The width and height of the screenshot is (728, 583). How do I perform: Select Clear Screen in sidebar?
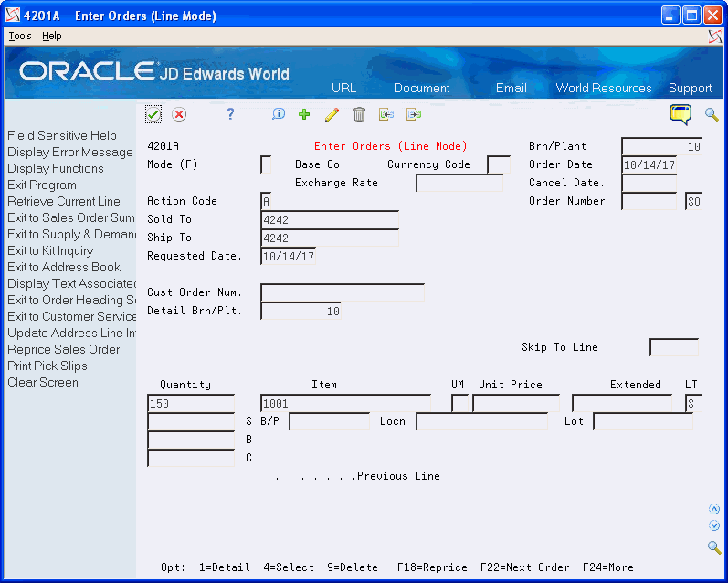(43, 382)
